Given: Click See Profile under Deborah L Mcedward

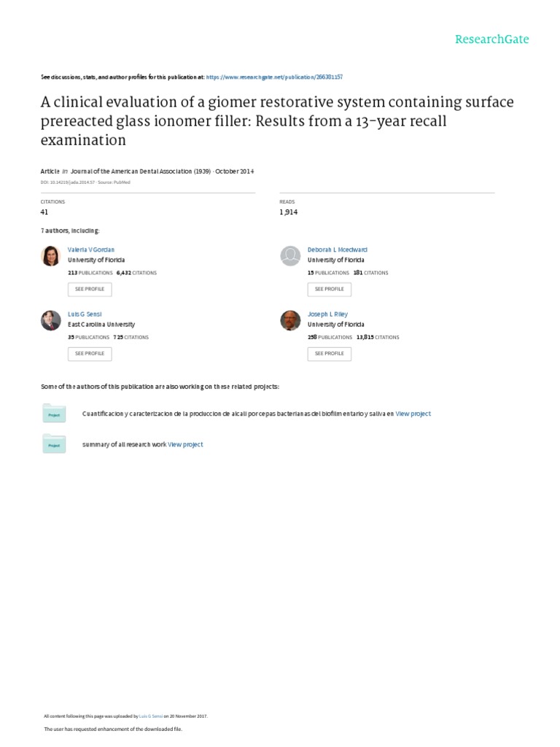Looking at the screenshot, I should coord(330,289).
